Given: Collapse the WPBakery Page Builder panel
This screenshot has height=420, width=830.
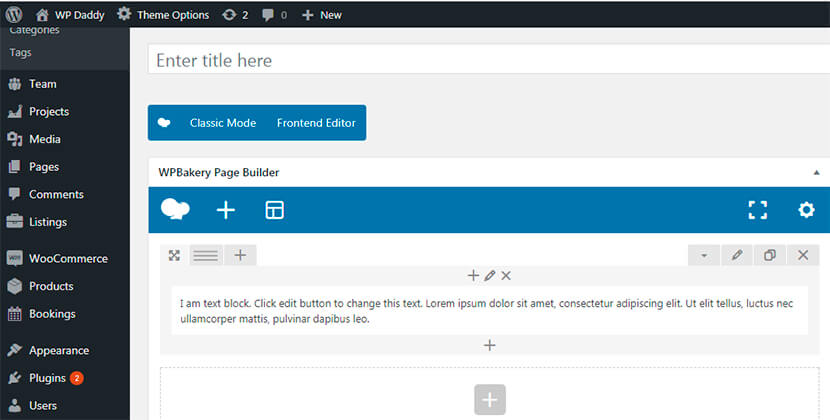Looking at the screenshot, I should [816, 172].
